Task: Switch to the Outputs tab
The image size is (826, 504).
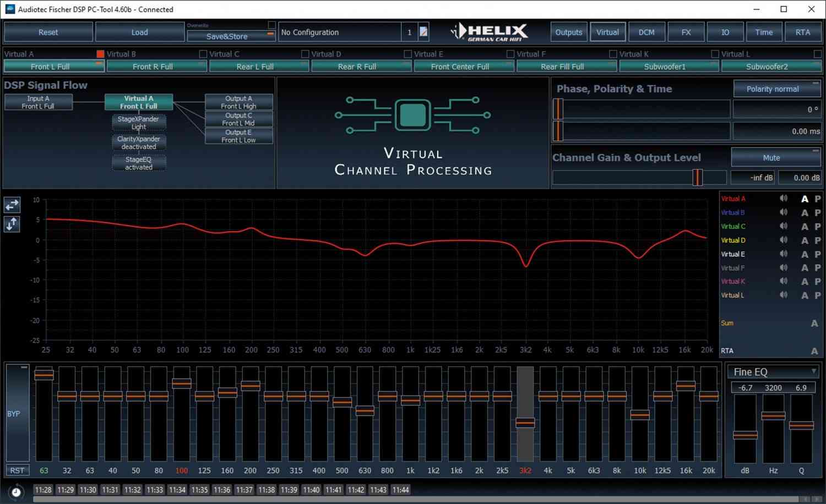Action: pyautogui.click(x=569, y=32)
